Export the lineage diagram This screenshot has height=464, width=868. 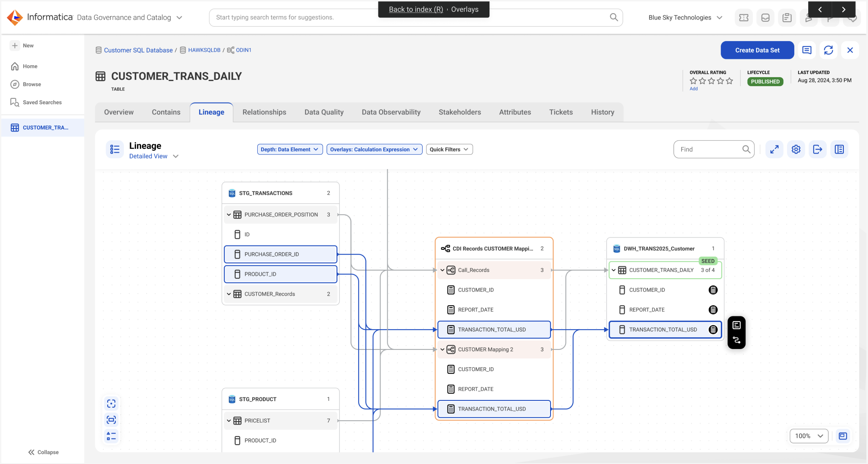tap(818, 149)
